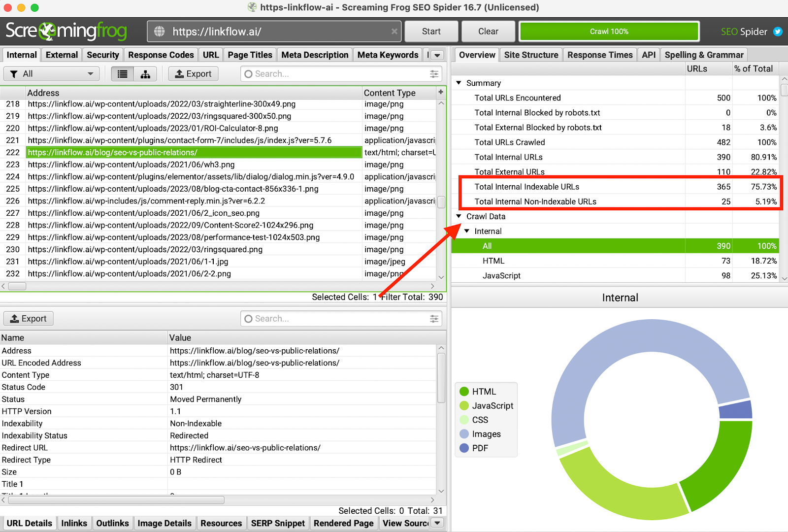Viewport: 788px width, 532px height.
Task: Click the Screaming Frog logo
Action: [x=66, y=32]
